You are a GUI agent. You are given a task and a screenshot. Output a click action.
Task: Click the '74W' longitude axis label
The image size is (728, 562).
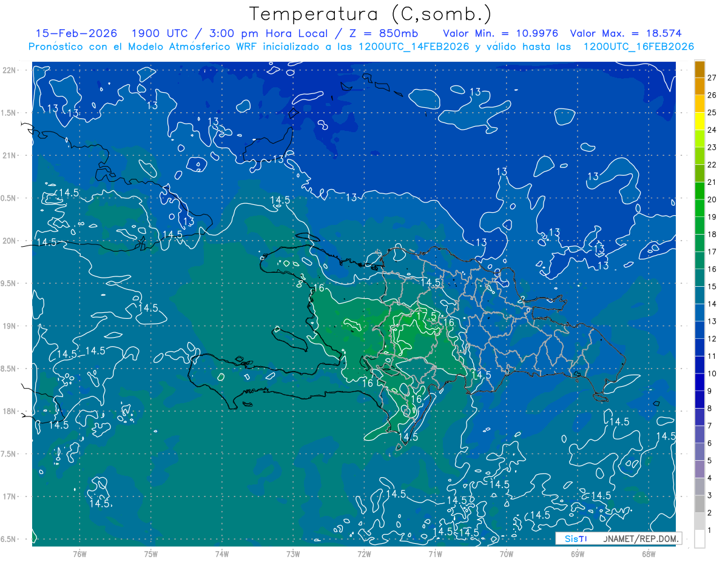tap(222, 554)
